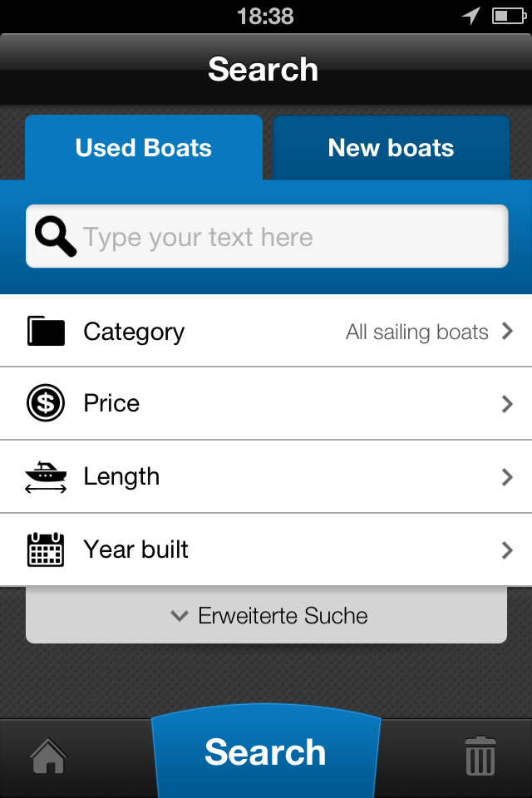Tap the trash can icon to clear filters
The image size is (532, 798).
pyautogui.click(x=480, y=756)
